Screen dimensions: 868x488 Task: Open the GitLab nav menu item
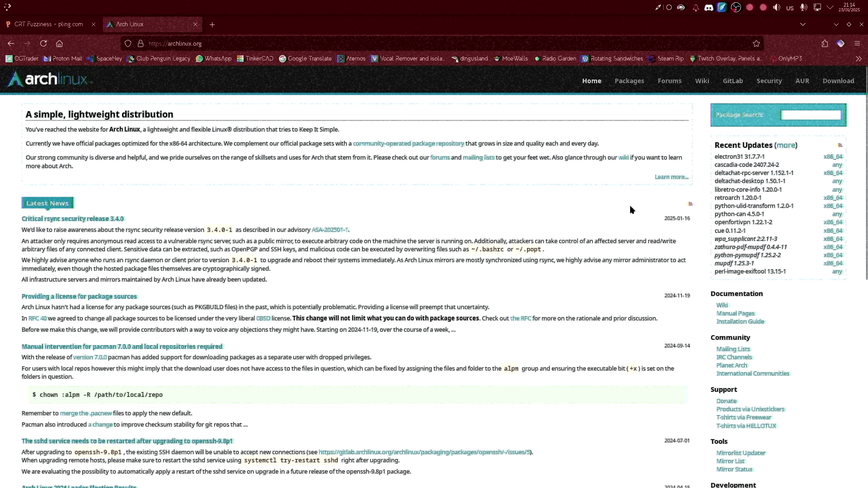(733, 81)
